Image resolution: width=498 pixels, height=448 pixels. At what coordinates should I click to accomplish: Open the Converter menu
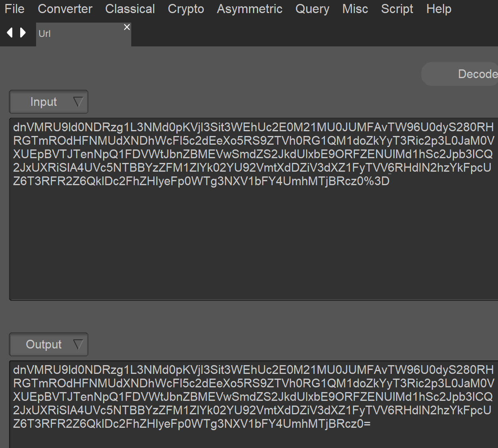(65, 9)
